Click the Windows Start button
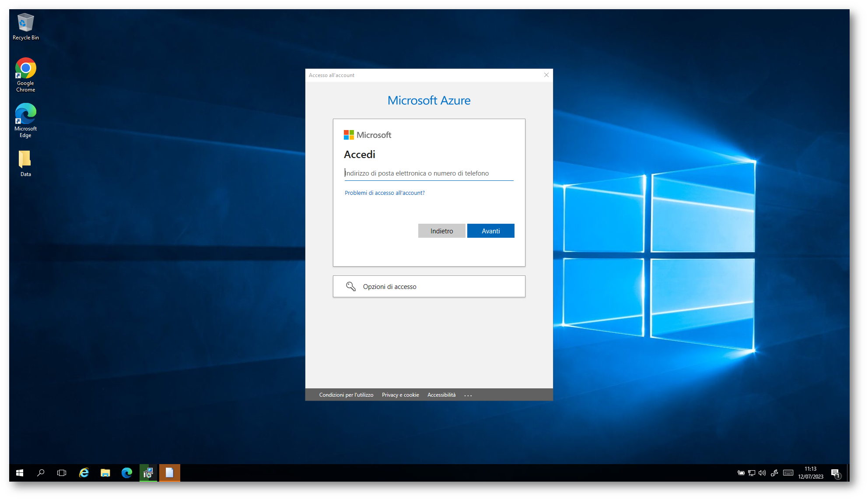Image resolution: width=868 pixels, height=500 pixels. (x=20, y=473)
